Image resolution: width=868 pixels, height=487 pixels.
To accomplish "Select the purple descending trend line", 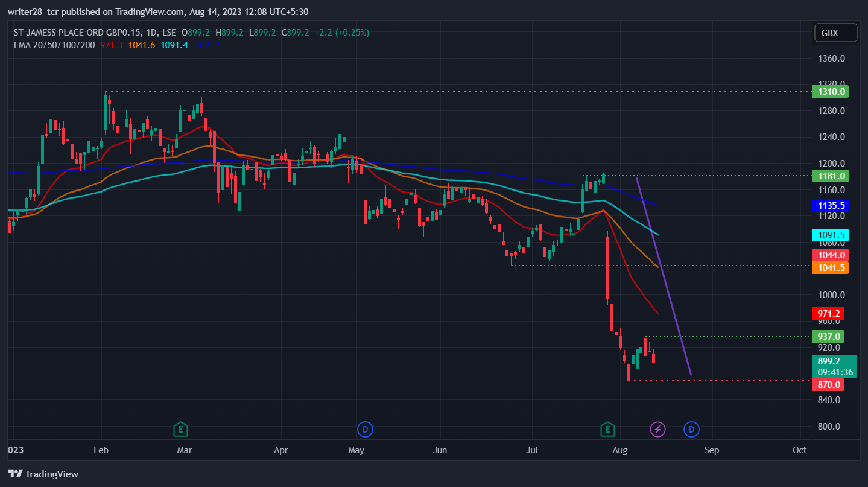I will pyautogui.click(x=664, y=275).
